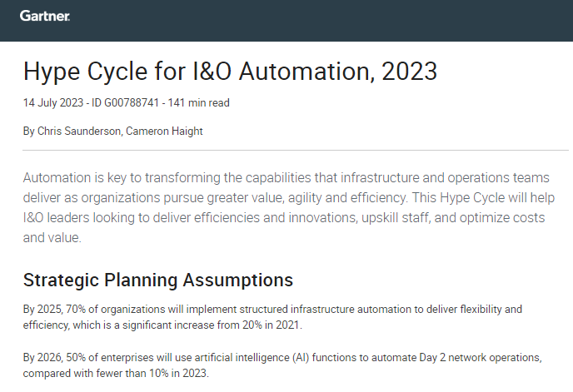
Task: Click 'I&O leaders' in the summary paragraph
Action: 56,218
